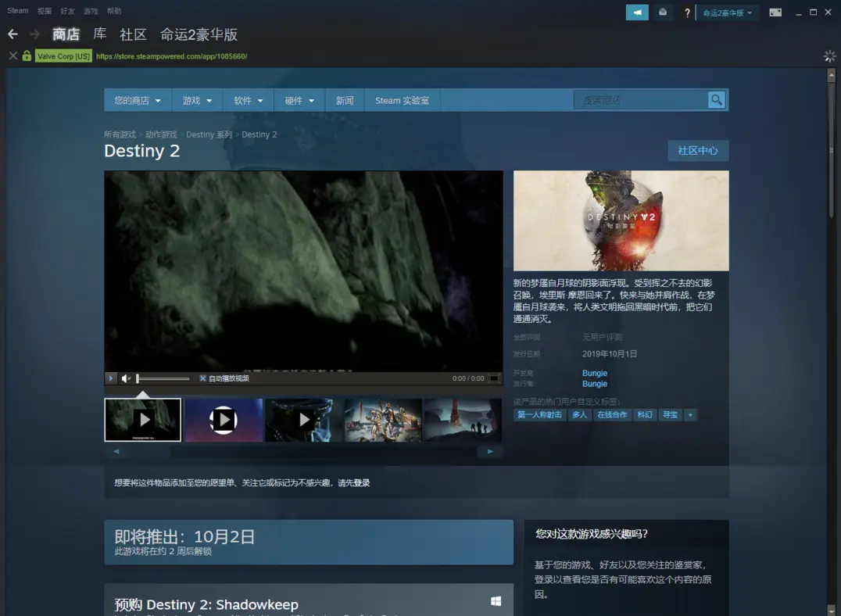
Task: Adjust the video volume slider
Action: 163,378
